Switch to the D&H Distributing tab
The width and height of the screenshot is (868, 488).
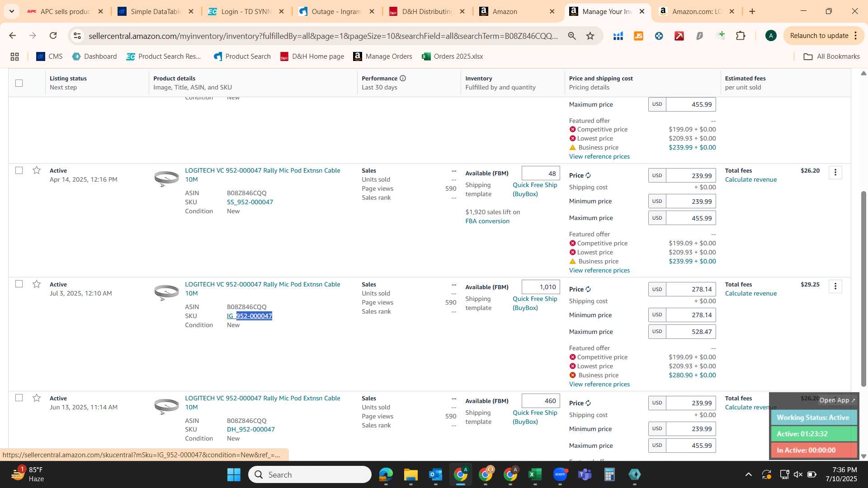[427, 11]
